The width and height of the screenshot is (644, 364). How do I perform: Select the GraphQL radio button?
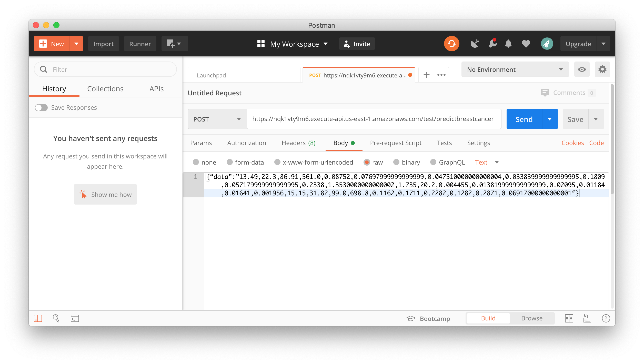coord(433,162)
